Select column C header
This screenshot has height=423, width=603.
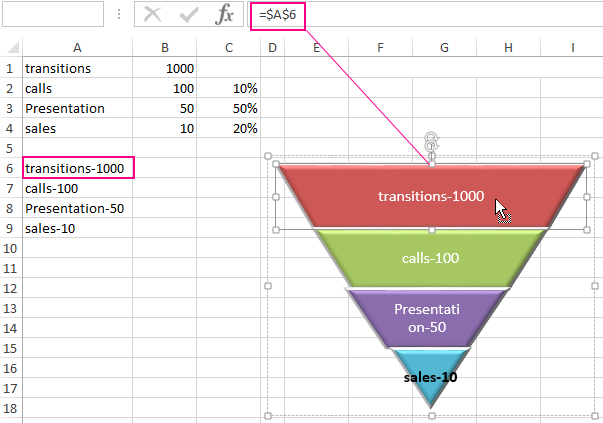pyautogui.click(x=229, y=48)
